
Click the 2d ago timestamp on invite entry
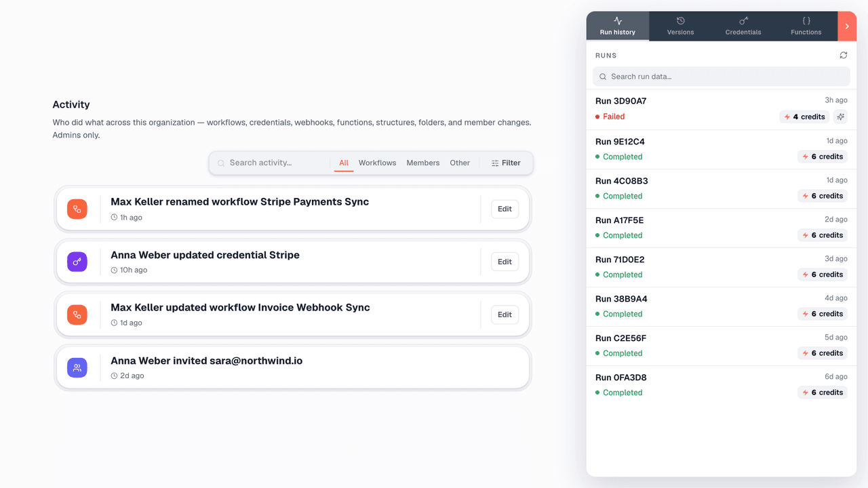pos(127,375)
